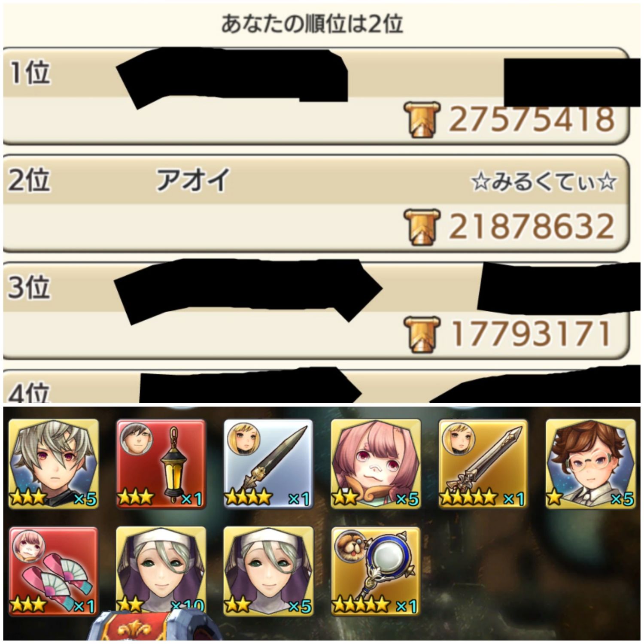This screenshot has height=644, width=644.
Task: Select the nun character x5 reward icon
Action: coord(268,571)
